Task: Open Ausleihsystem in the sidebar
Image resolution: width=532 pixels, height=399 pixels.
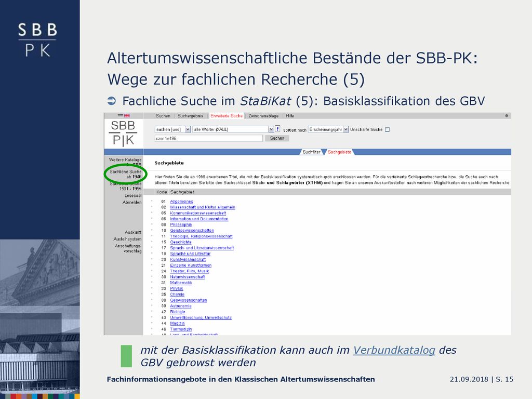Action: (x=128, y=239)
